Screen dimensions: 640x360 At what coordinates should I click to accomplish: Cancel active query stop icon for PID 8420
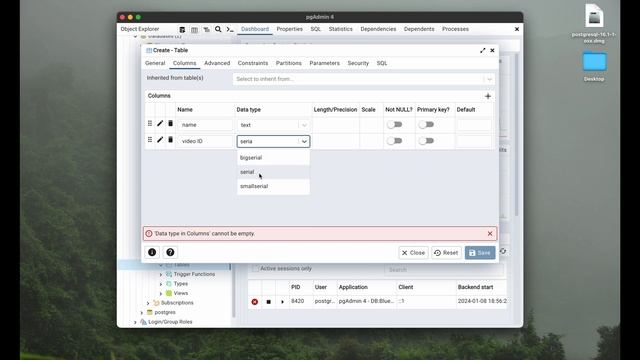click(269, 302)
